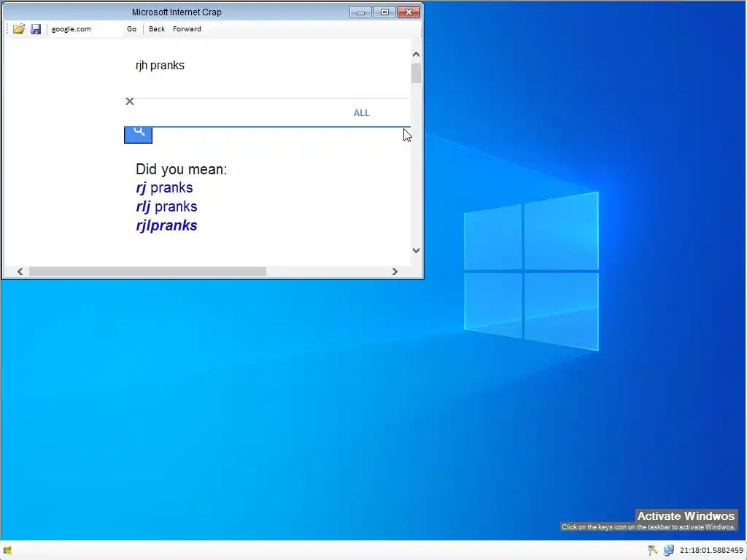Click the horizontal scrollbar thumb
Image resolution: width=747 pixels, height=560 pixels.
click(147, 271)
